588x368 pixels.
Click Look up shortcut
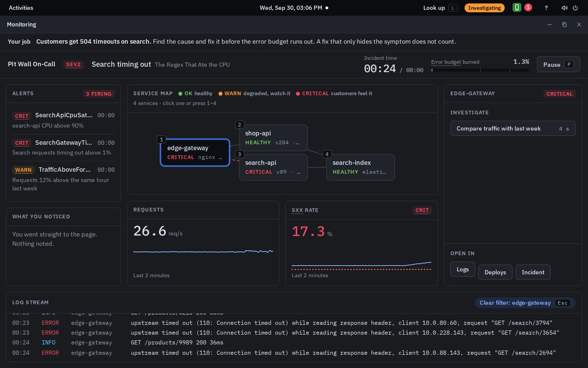[x=440, y=8]
